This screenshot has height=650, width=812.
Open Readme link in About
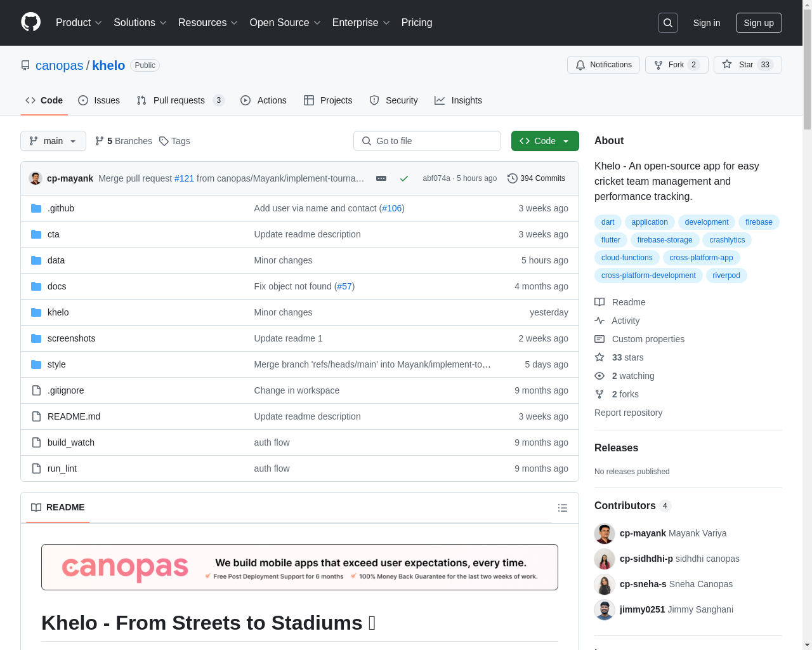620,302
